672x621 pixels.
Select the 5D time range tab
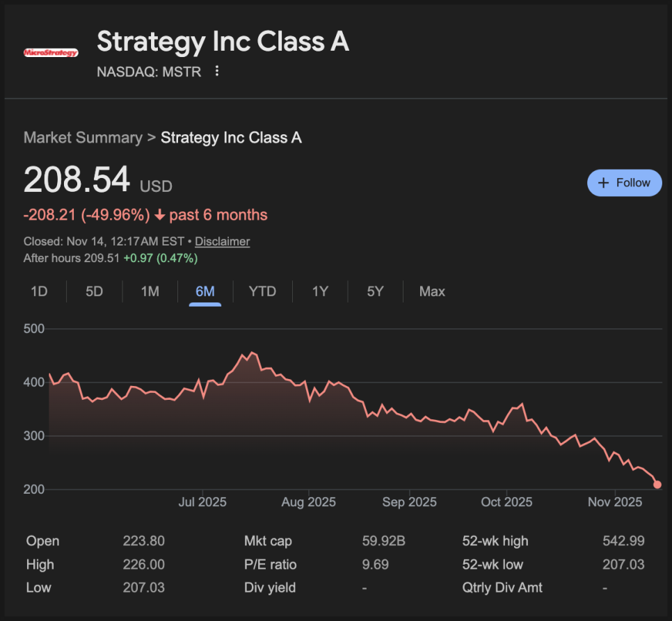coord(94,291)
